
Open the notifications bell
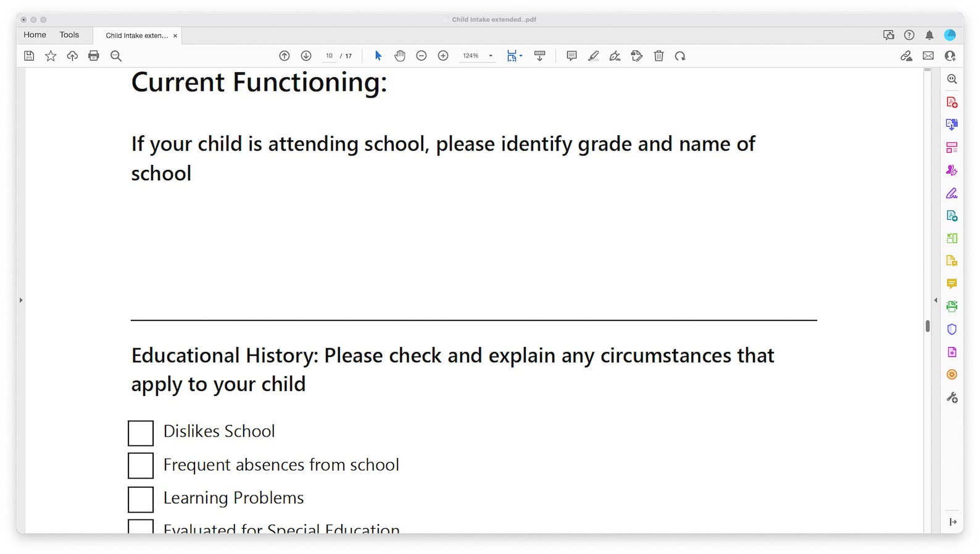click(x=929, y=35)
